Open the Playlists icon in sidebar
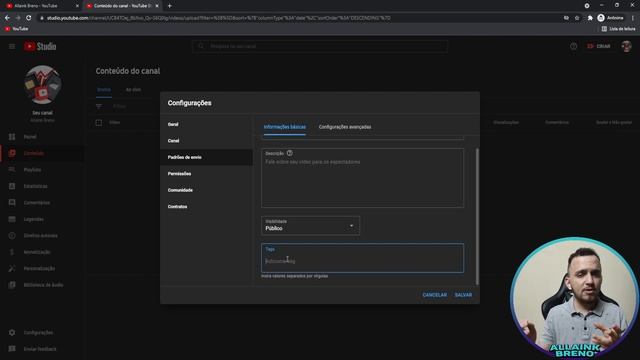The width and height of the screenshot is (640, 360). (x=12, y=169)
